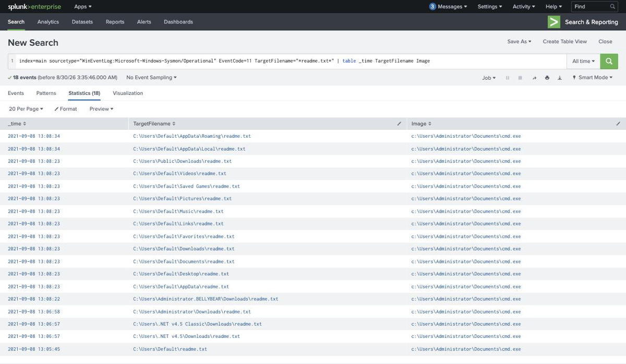Viewport: 626px width, 364px height.
Task: Open the Save As dropdown
Action: pyautogui.click(x=519, y=42)
